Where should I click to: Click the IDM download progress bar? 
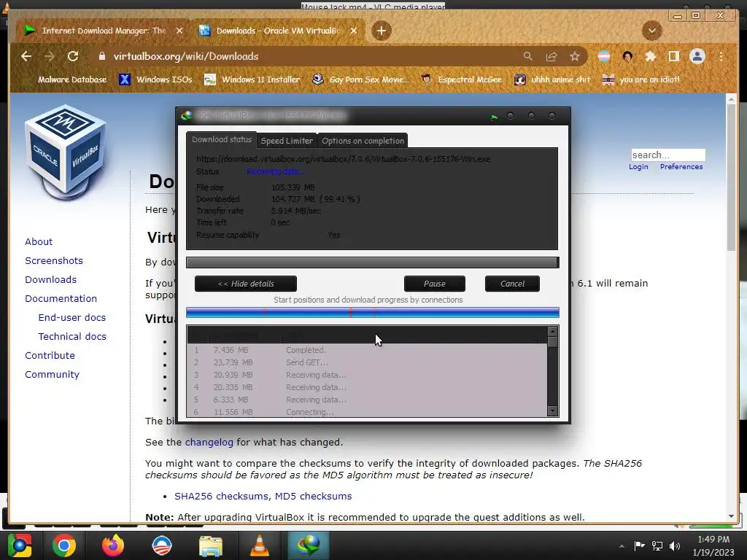(373, 262)
